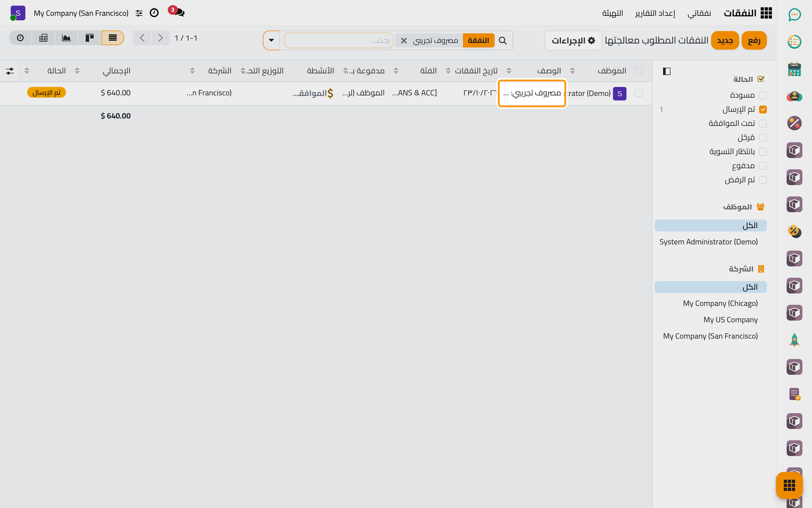Uncheck the تم الإرسال status filter
This screenshot has height=508, width=812.
[x=763, y=110]
